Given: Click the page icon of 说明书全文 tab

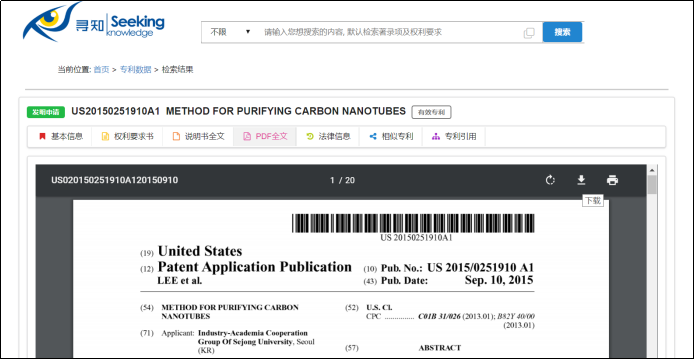Looking at the screenshot, I should point(176,136).
